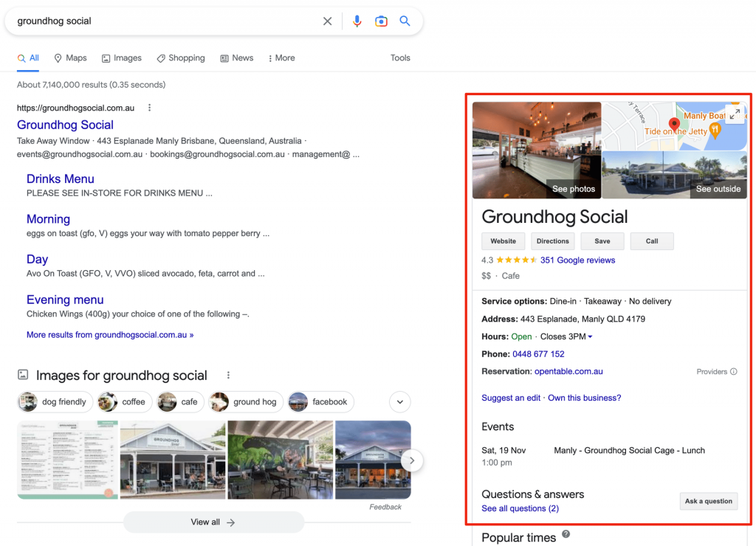Click the Save button
The height and width of the screenshot is (546, 756).
(602, 241)
